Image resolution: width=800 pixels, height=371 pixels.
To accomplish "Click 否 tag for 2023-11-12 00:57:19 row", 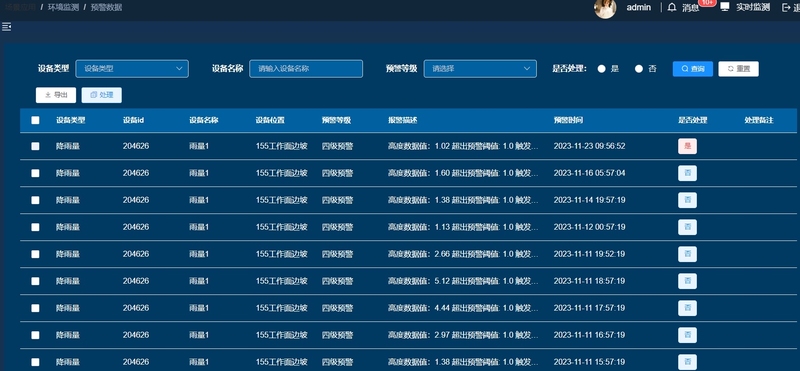I will point(687,228).
